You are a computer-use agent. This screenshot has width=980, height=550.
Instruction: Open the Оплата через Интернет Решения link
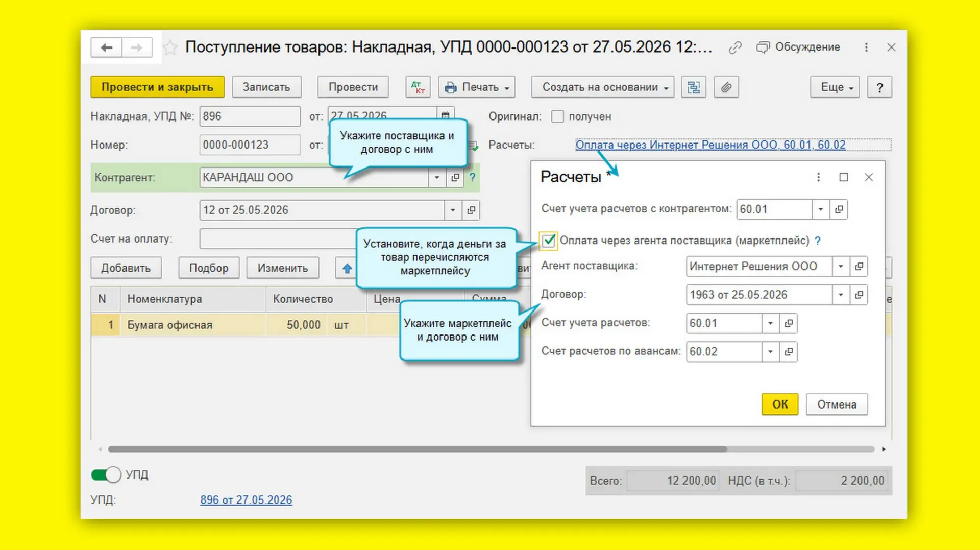[x=710, y=145]
